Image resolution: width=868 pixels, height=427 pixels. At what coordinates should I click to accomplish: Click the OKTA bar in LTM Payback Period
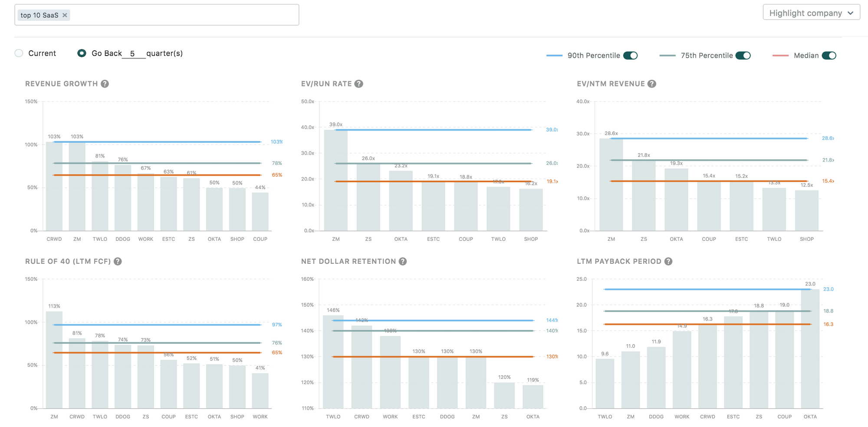click(810, 348)
